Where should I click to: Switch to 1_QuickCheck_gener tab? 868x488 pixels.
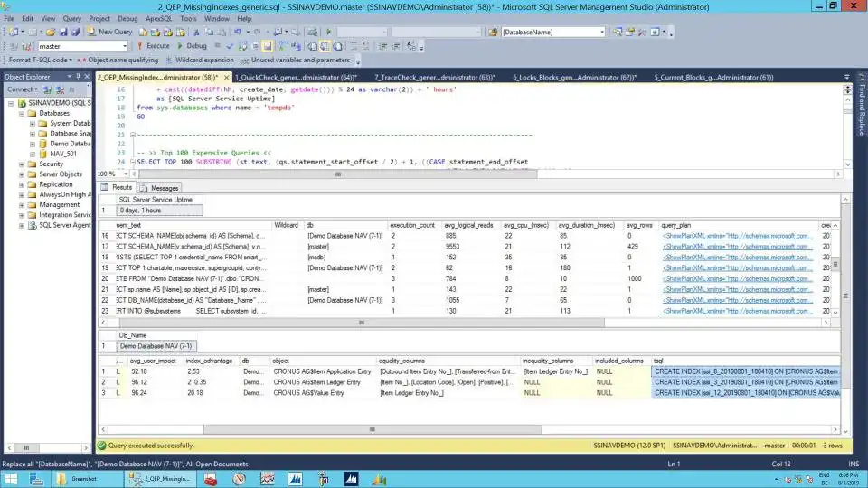(x=297, y=78)
